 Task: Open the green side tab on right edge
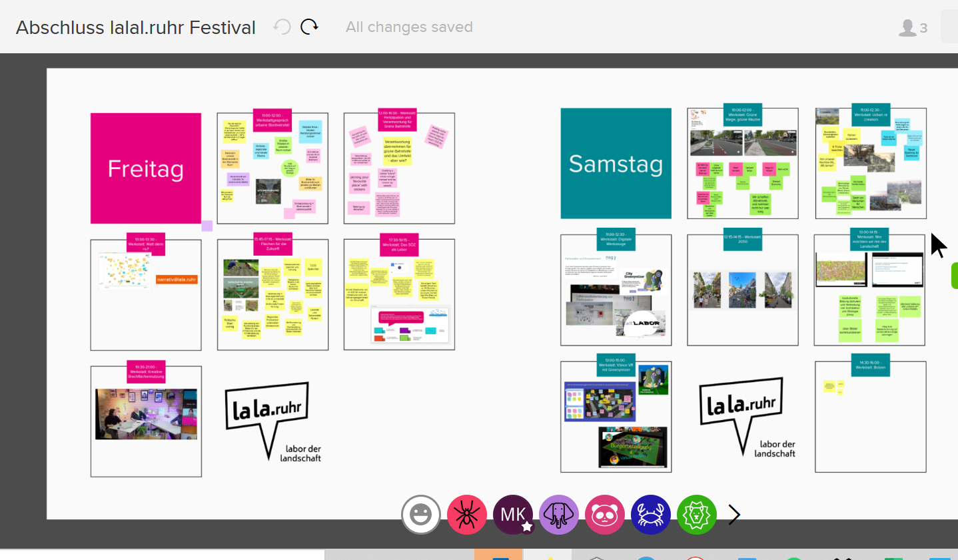tap(954, 276)
